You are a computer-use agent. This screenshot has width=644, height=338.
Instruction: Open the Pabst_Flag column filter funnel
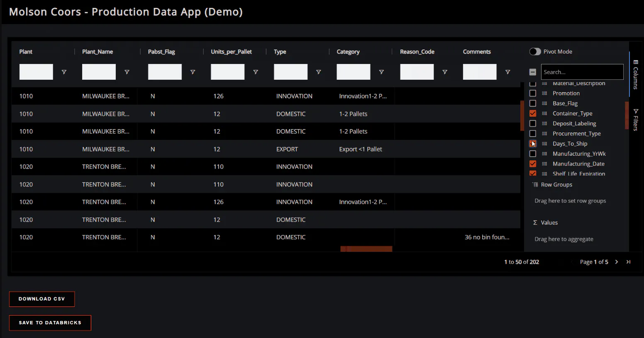click(193, 72)
